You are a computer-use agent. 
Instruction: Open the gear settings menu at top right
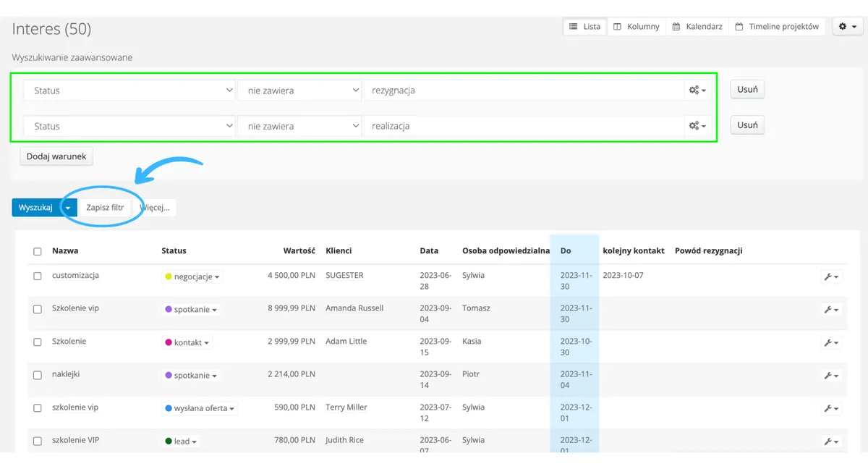tap(848, 27)
